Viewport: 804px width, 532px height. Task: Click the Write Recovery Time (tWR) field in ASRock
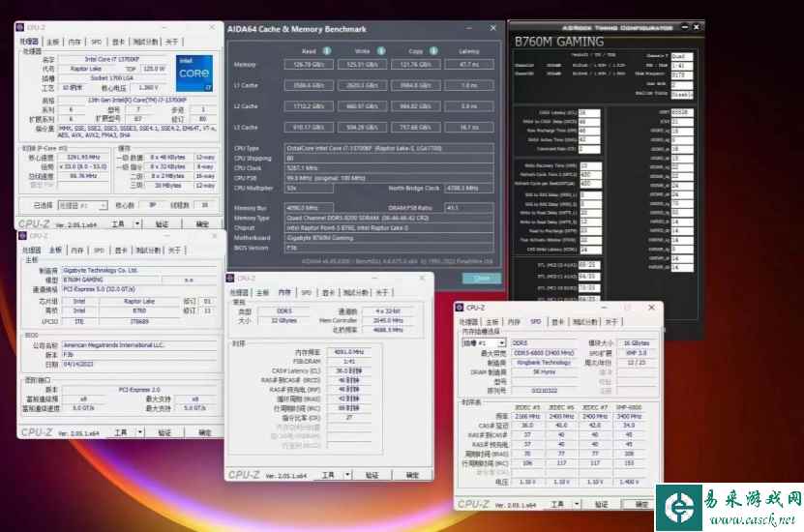(590, 166)
